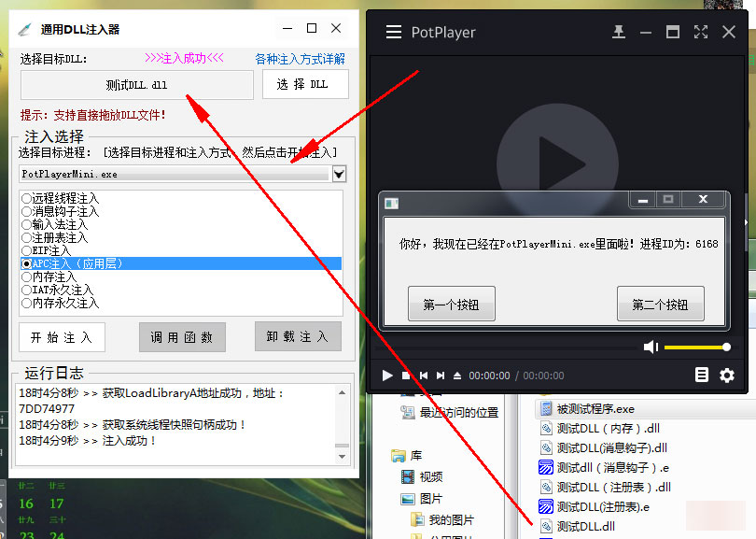This screenshot has width=756, height=539.
Task: Click 第二个按钮 in the message dialog
Action: pos(661,304)
